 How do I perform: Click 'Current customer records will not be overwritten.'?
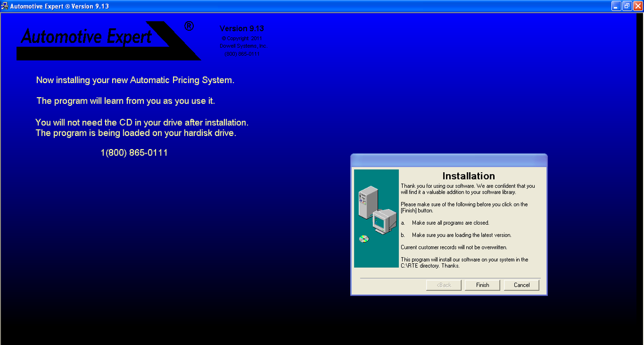(x=454, y=247)
